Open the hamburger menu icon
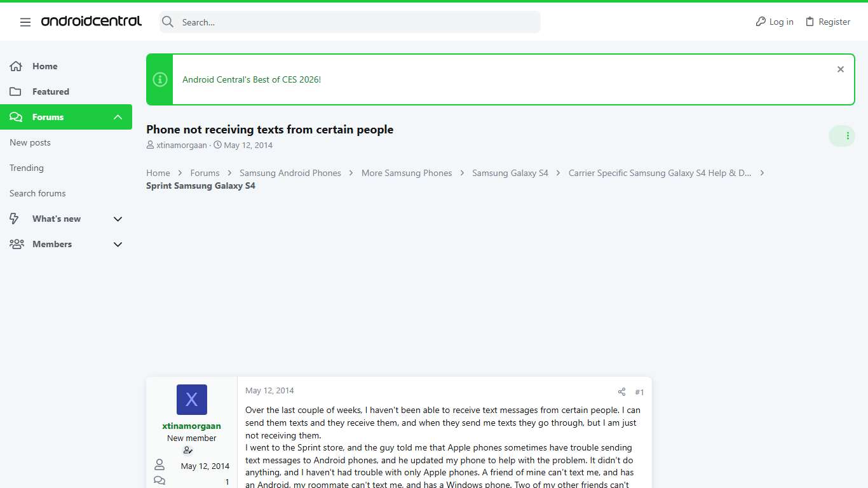The height and width of the screenshot is (488, 868). pyautogui.click(x=25, y=22)
